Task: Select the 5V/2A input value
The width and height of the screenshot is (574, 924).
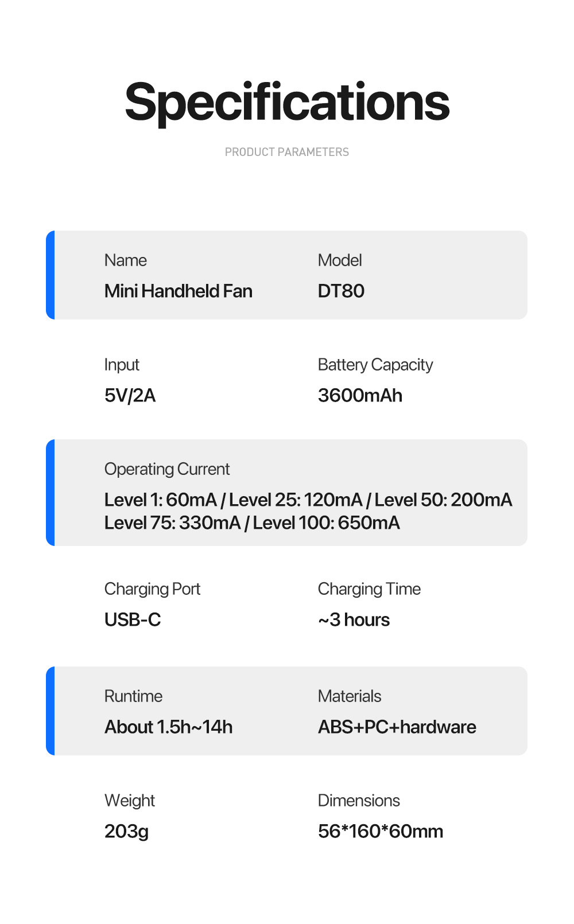Action: point(130,396)
